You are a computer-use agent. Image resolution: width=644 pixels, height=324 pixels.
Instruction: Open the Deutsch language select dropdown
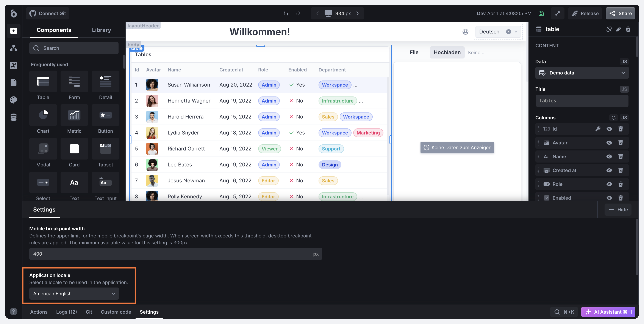click(x=498, y=32)
